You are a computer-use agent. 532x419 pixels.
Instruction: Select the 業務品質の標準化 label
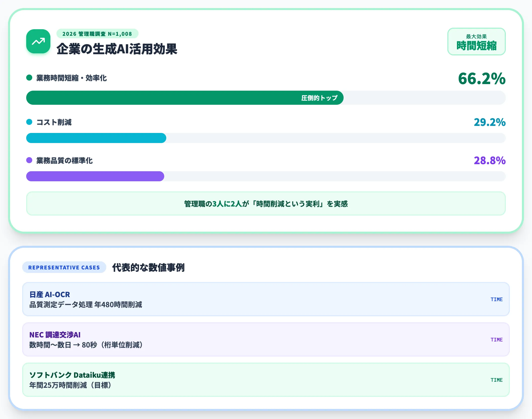pos(64,161)
